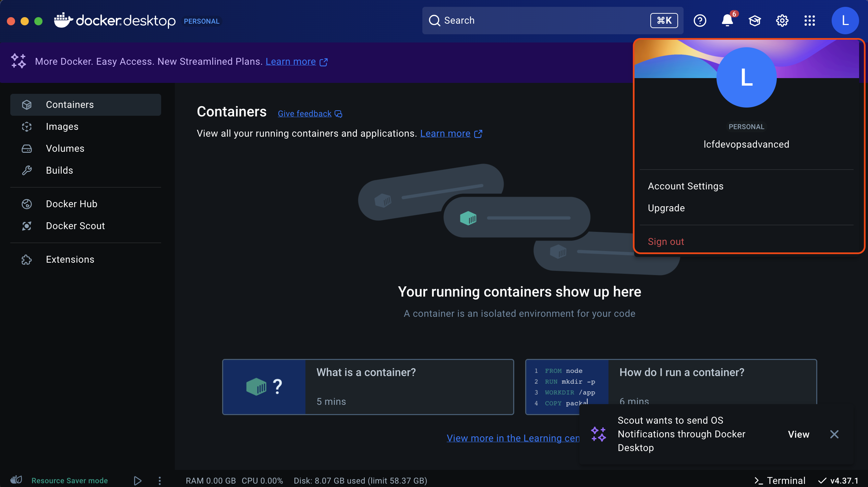The width and height of the screenshot is (868, 487).
Task: Choose Upgrade from account menu
Action: point(666,208)
